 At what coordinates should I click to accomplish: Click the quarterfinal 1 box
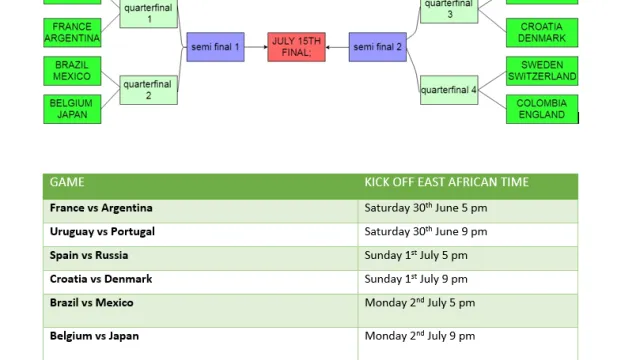click(x=149, y=13)
